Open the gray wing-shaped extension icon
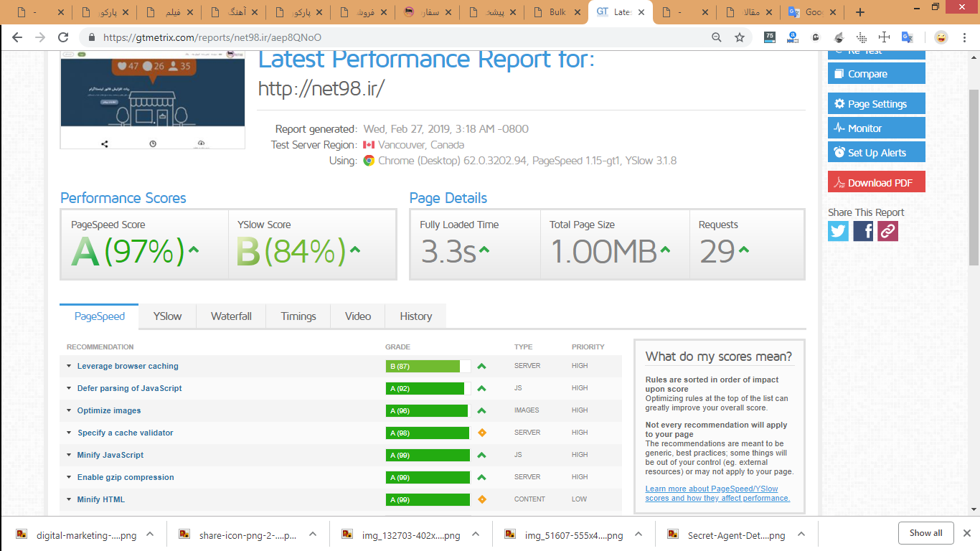The width and height of the screenshot is (980, 551). point(839,37)
